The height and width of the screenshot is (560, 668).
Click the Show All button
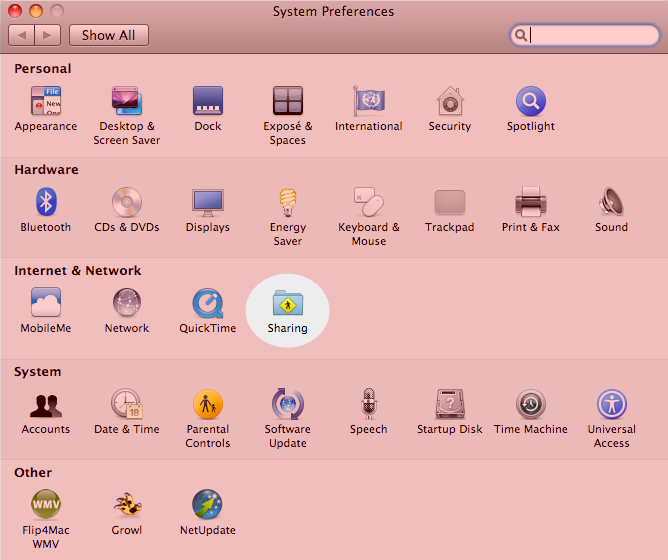pyautogui.click(x=109, y=35)
